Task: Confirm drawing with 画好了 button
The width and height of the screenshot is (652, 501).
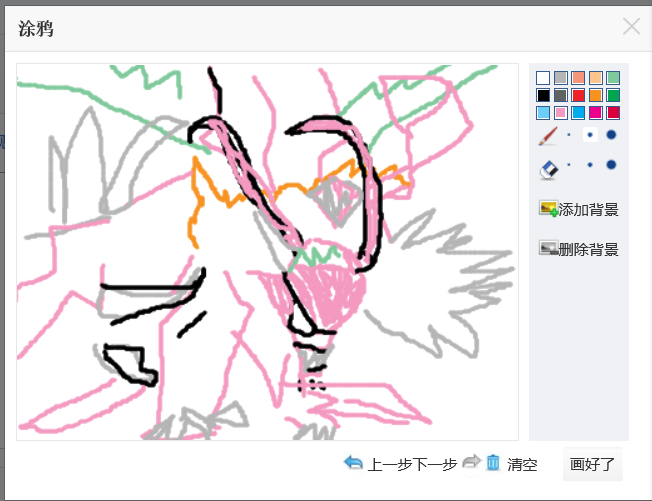Action: point(593,464)
